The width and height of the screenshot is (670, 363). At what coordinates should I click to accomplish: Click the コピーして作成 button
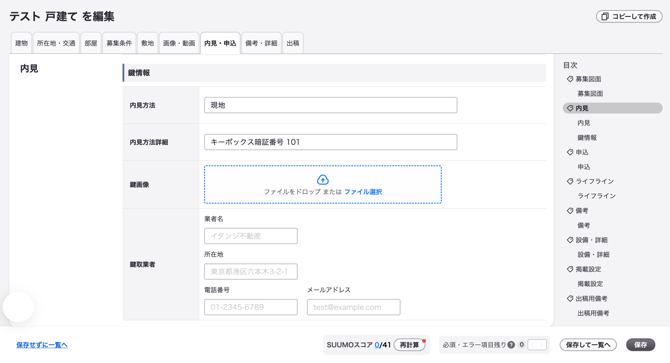point(629,17)
